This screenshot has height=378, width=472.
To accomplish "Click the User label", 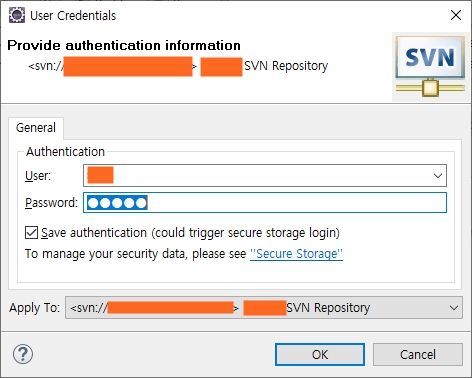I will pyautogui.click(x=38, y=176).
